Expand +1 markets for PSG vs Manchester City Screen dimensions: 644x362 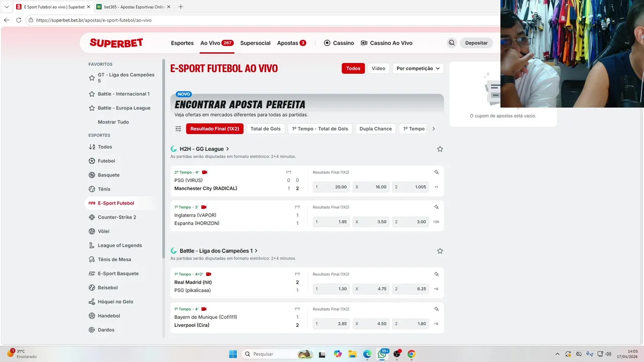(436, 187)
